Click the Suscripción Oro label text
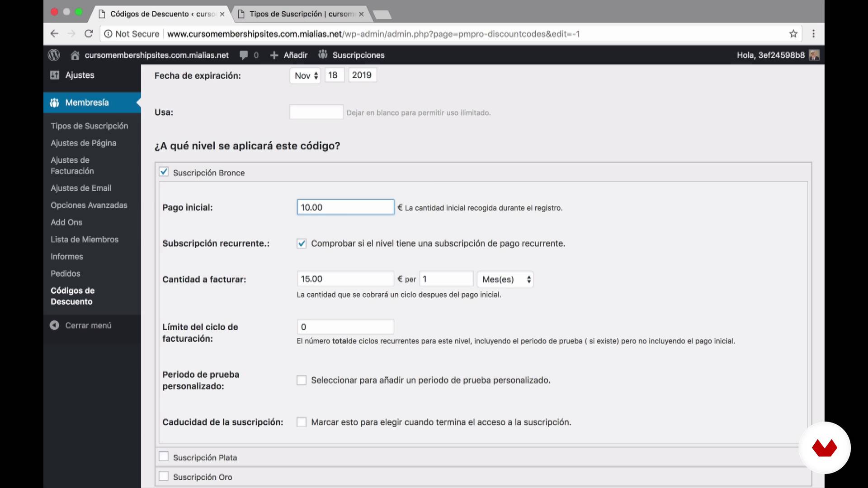The height and width of the screenshot is (488, 868). (203, 477)
